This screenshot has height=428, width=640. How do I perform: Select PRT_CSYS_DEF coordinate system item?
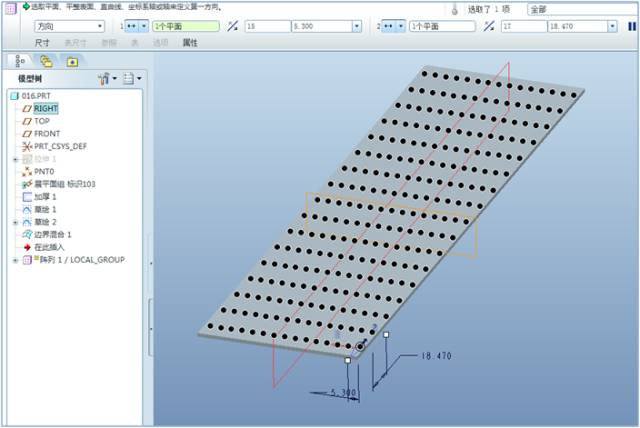pos(61,146)
